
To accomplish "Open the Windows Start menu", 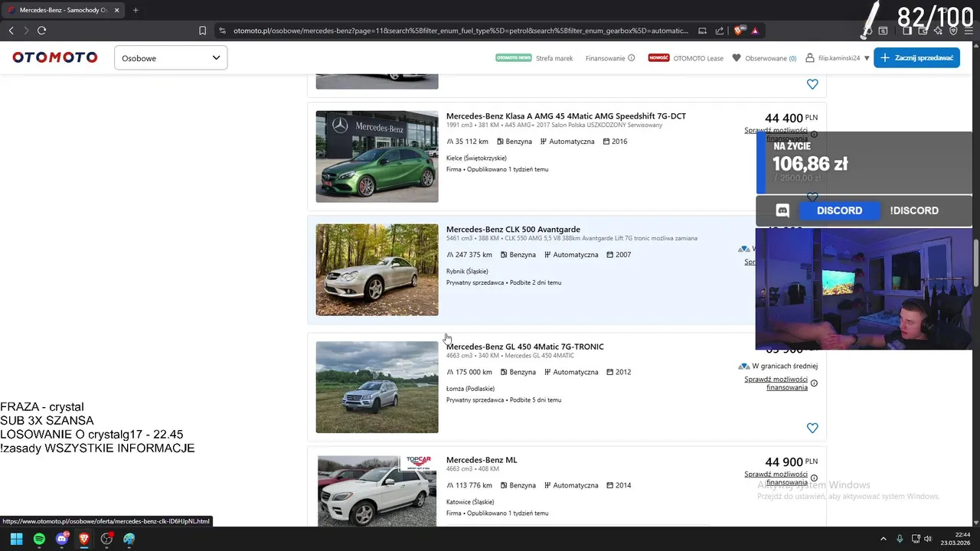I will (16, 539).
